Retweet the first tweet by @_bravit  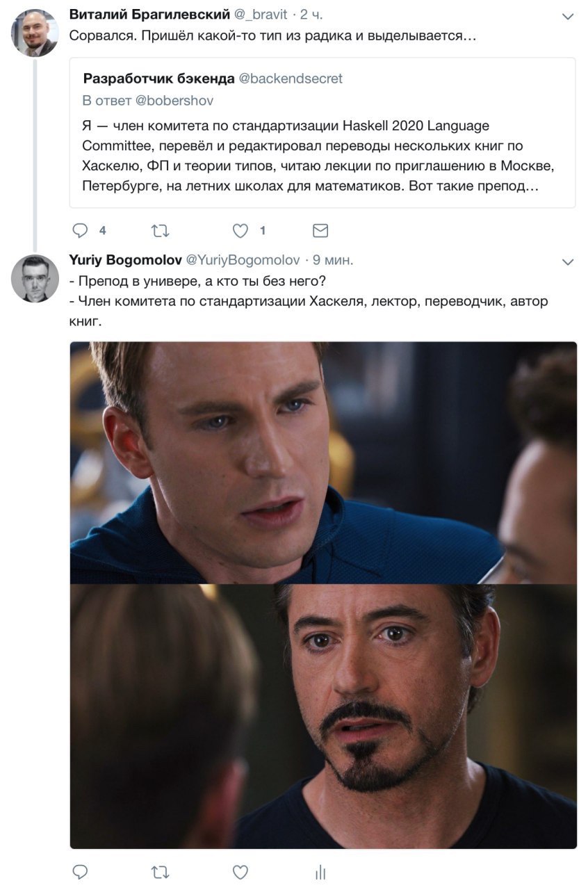click(160, 230)
